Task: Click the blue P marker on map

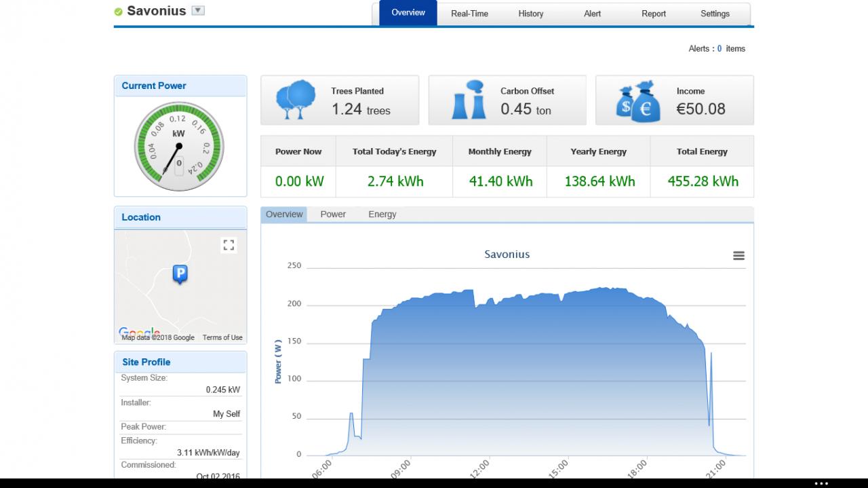Action: (x=180, y=274)
